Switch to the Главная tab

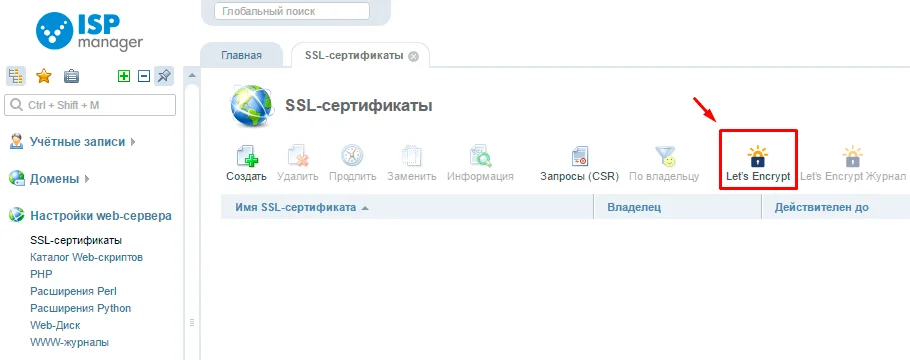[x=241, y=56]
